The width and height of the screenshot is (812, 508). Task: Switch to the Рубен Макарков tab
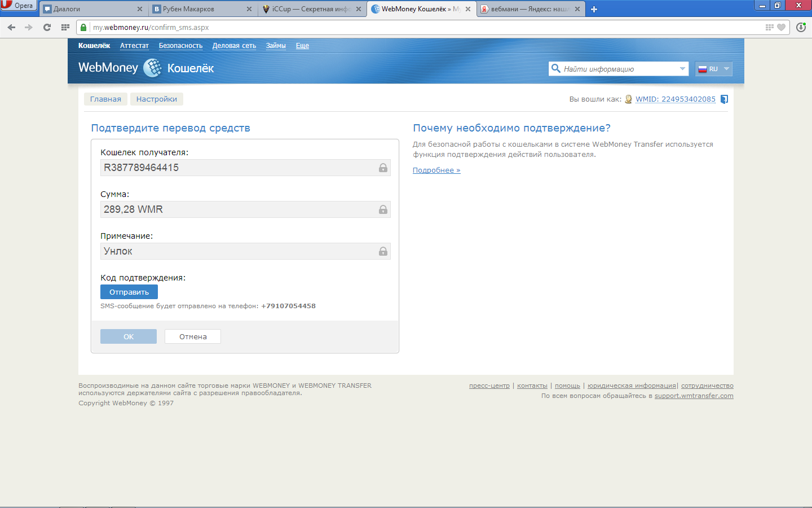point(202,9)
